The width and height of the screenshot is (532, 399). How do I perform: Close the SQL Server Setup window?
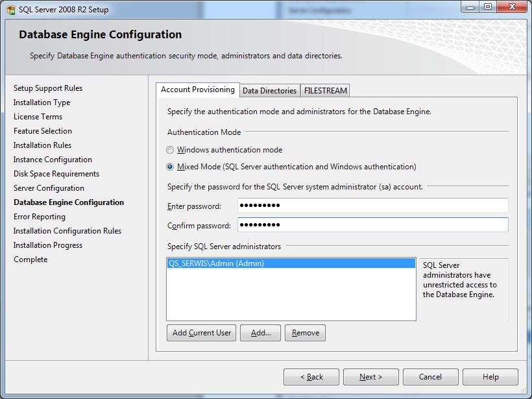coord(512,7)
